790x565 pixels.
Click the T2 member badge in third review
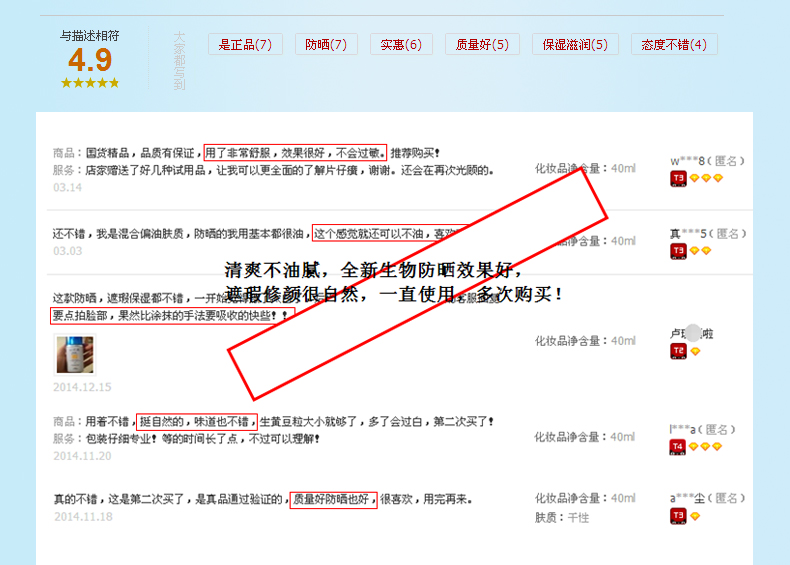pyautogui.click(x=678, y=351)
